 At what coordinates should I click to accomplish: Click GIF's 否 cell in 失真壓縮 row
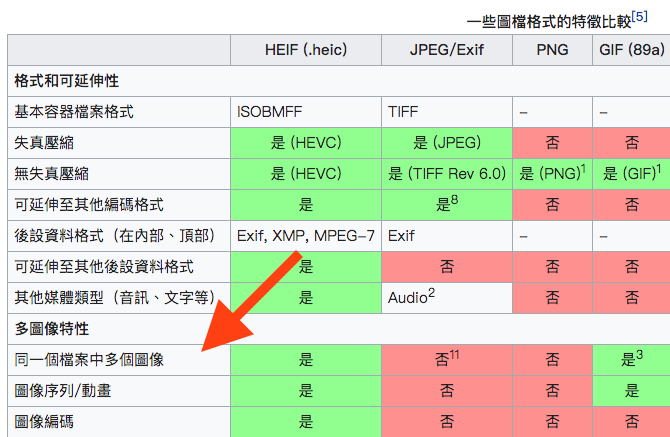[632, 143]
